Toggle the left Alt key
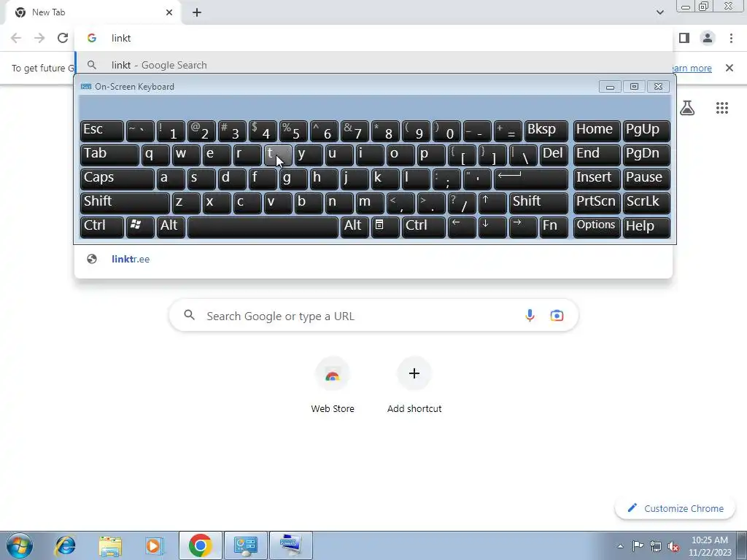This screenshot has height=560, width=747. 171,226
